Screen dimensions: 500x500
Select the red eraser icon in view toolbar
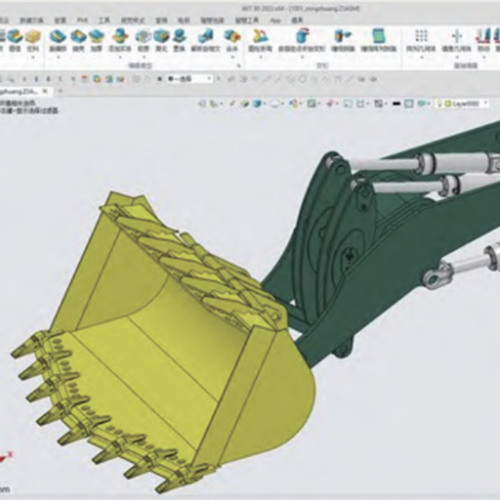pyautogui.click(x=330, y=104)
